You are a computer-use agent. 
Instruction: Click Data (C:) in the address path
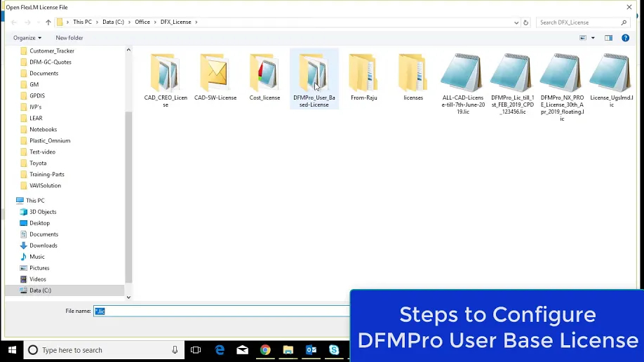tap(113, 22)
